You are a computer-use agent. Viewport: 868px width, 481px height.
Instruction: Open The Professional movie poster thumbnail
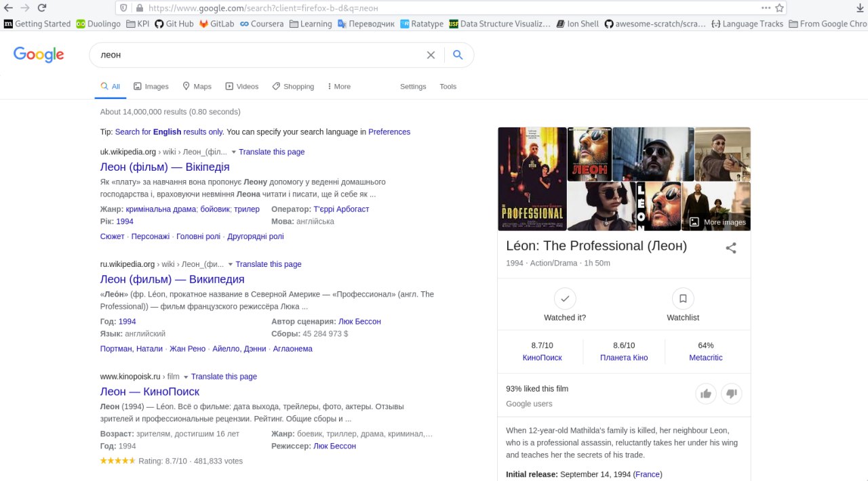(532, 179)
